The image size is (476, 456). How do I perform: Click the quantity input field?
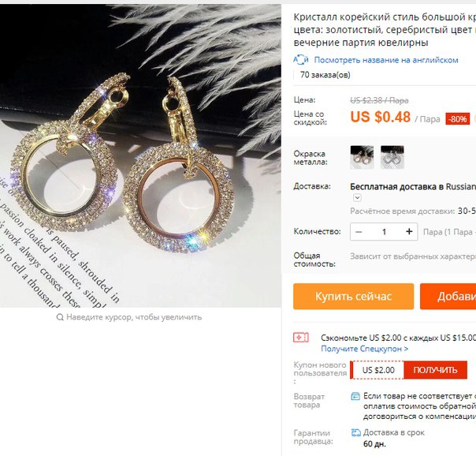pos(384,232)
